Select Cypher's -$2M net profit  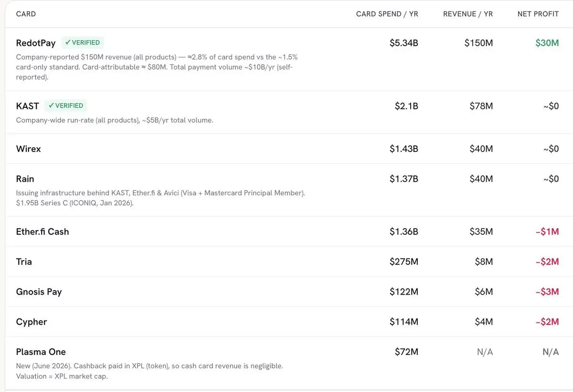[547, 322]
